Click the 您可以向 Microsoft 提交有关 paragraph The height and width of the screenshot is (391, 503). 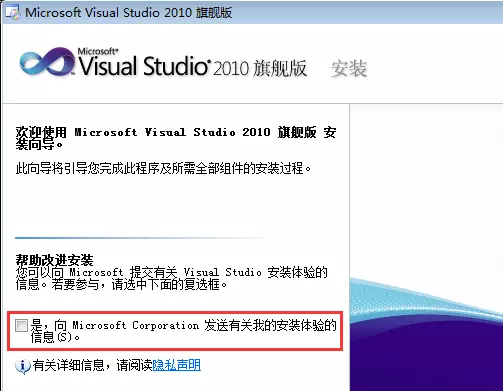[x=171, y=278]
